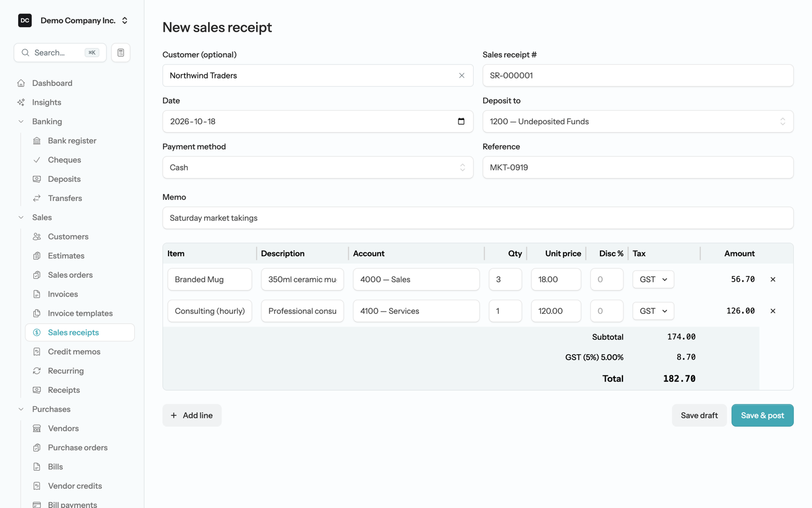
Task: Delete the Consulting (hourly) line item
Action: (773, 311)
